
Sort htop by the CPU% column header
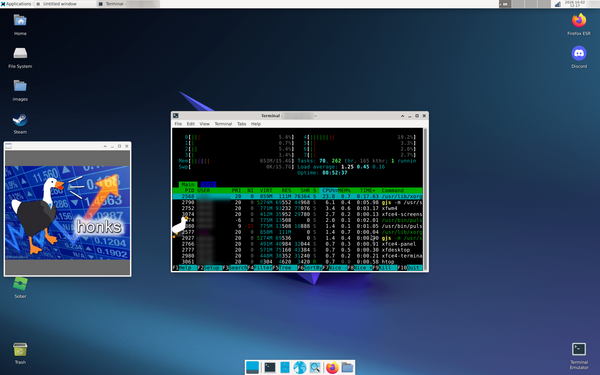click(x=328, y=190)
